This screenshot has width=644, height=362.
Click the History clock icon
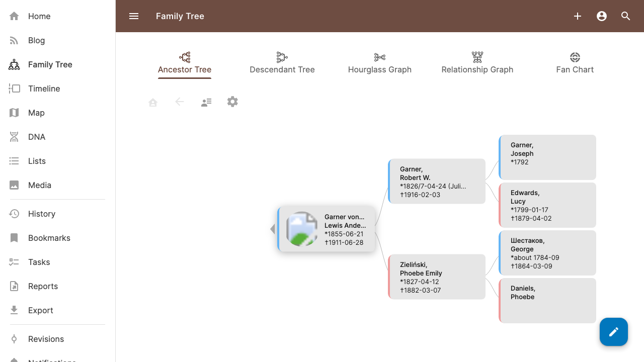pos(14,214)
